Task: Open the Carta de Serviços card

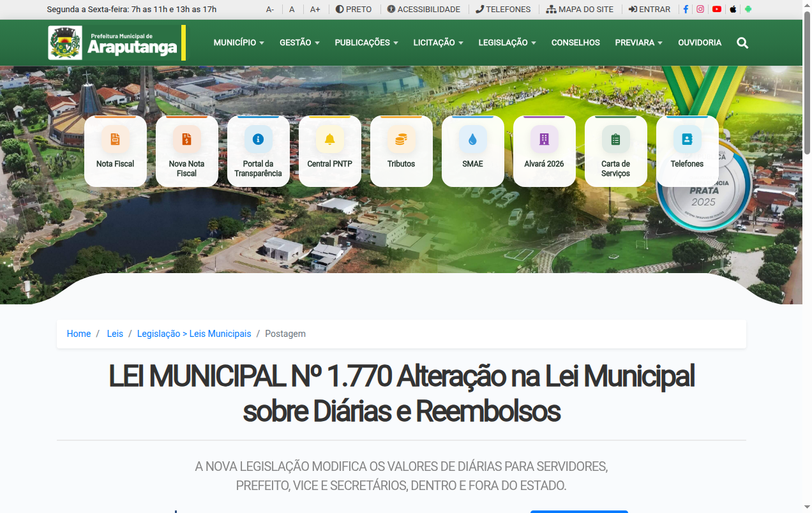Action: click(616, 151)
